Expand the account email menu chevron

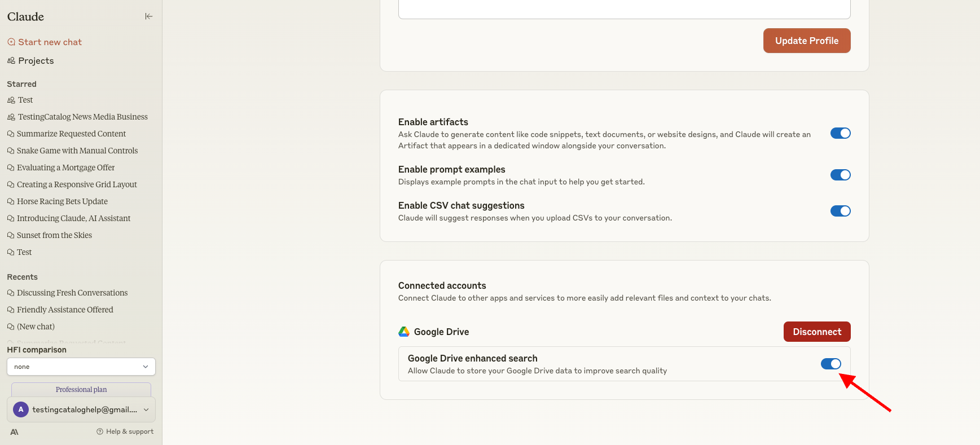point(146,409)
